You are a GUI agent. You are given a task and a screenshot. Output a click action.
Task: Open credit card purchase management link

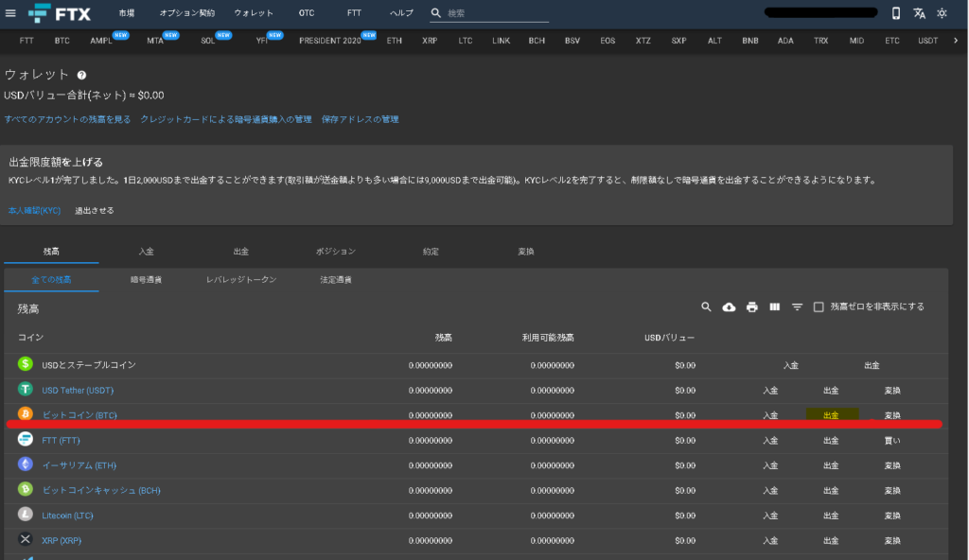(x=225, y=119)
